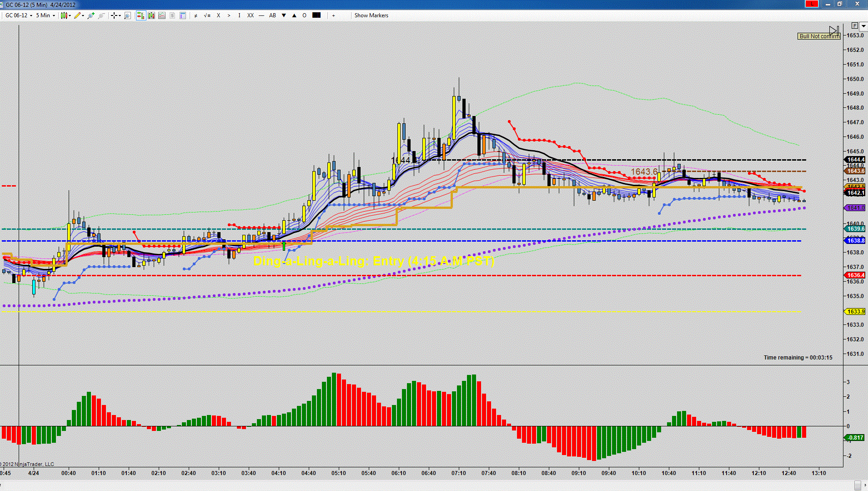Image resolution: width=868 pixels, height=491 pixels.
Task: Click the Bull Not confirm label
Action: tap(819, 36)
